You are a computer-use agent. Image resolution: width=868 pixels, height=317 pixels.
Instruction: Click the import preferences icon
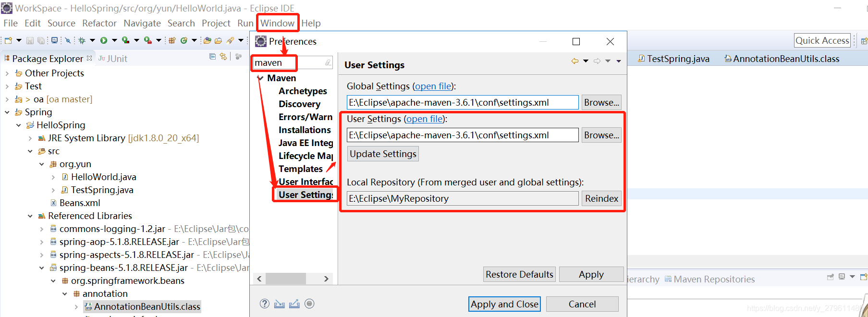(280, 304)
